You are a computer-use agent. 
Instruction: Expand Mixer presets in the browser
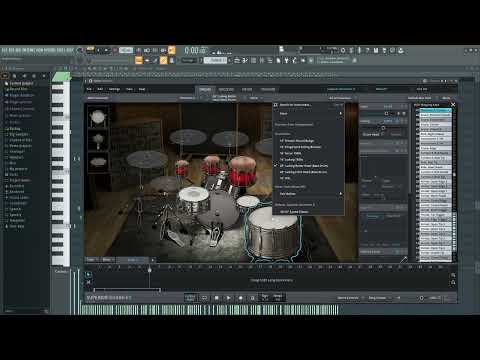[x=20, y=115]
